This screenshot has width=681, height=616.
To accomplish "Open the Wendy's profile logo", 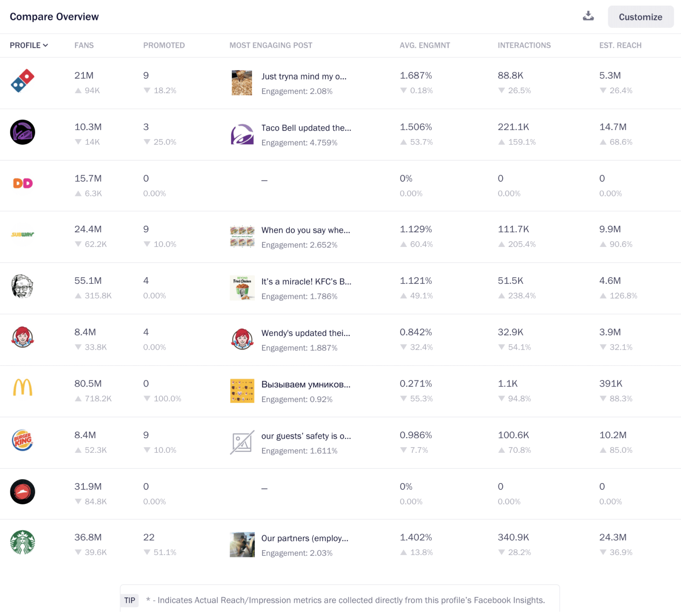I will coord(23,337).
